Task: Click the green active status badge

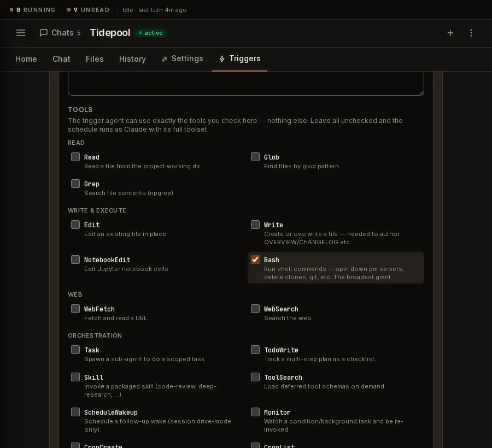Action: [x=151, y=33]
